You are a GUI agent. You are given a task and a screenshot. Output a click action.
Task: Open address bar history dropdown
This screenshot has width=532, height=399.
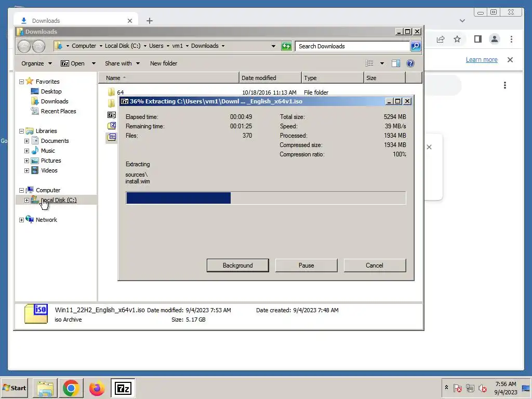273,46
